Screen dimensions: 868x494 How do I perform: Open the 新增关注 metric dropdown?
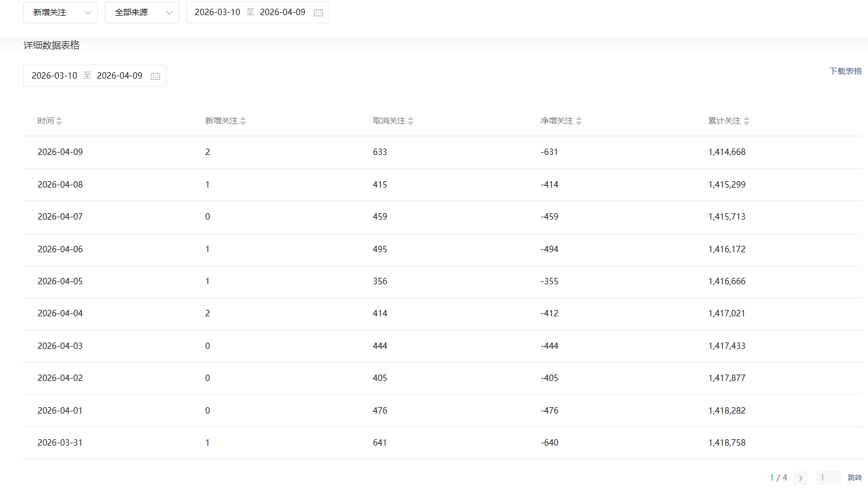pos(61,12)
